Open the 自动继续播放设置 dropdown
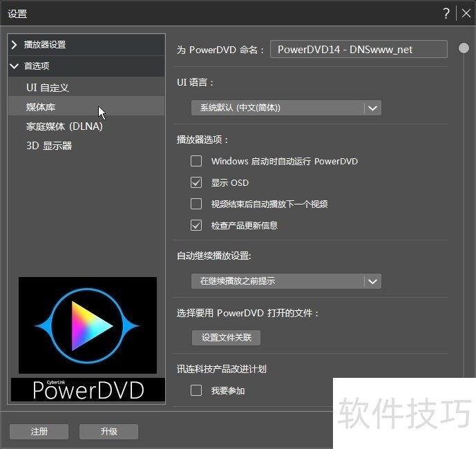This screenshot has width=476, height=449. (x=286, y=281)
